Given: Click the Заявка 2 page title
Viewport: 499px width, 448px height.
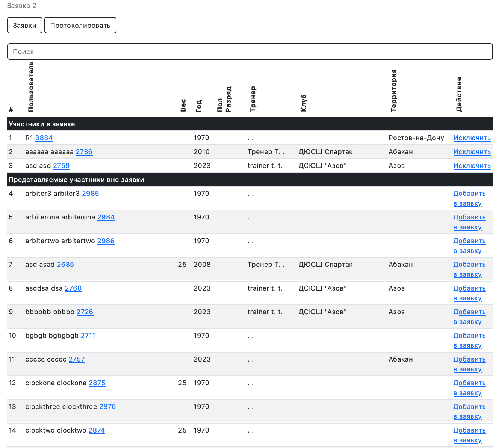Looking at the screenshot, I should click(22, 6).
